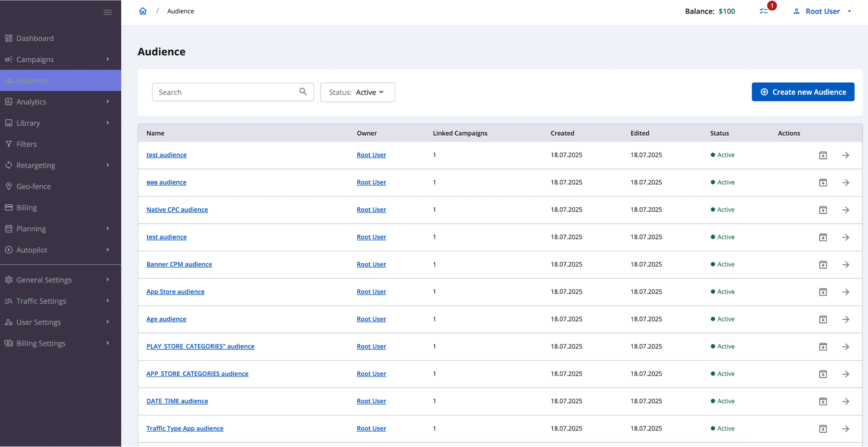
Task: Expand the Analytics sidebar submenu arrow
Action: [108, 101]
